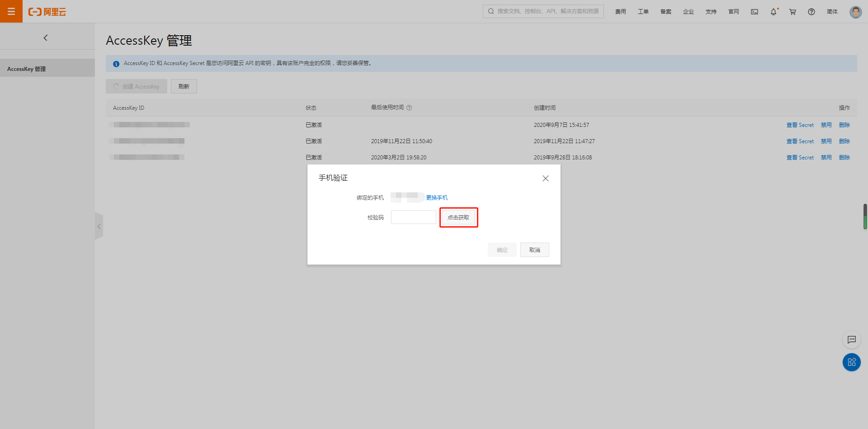The height and width of the screenshot is (429, 868).
Task: Click the 2019年11月22日 11:50:40 last-used time
Action: click(x=401, y=141)
